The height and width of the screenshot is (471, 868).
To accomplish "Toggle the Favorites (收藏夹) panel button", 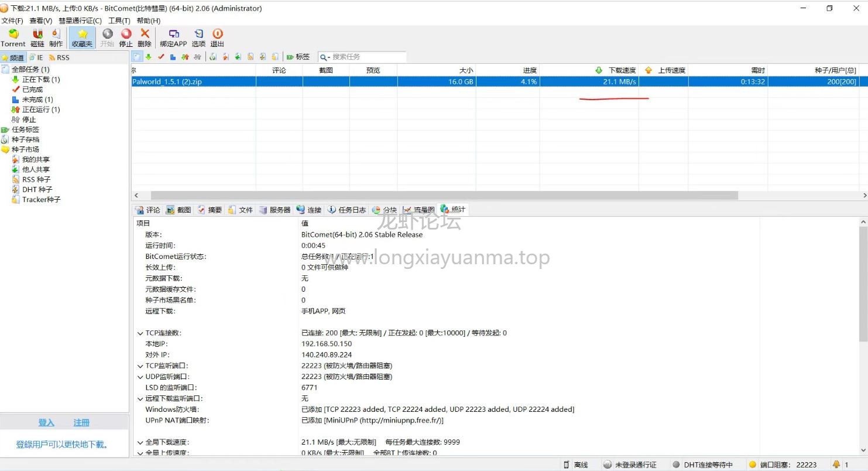I will click(82, 38).
